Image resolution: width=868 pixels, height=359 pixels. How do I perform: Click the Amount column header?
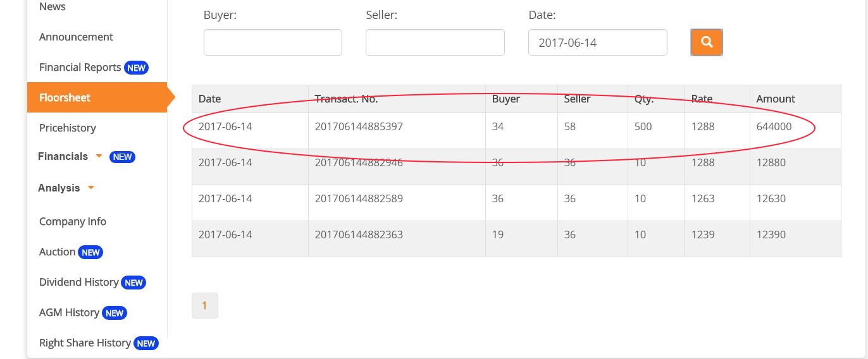[x=776, y=99]
